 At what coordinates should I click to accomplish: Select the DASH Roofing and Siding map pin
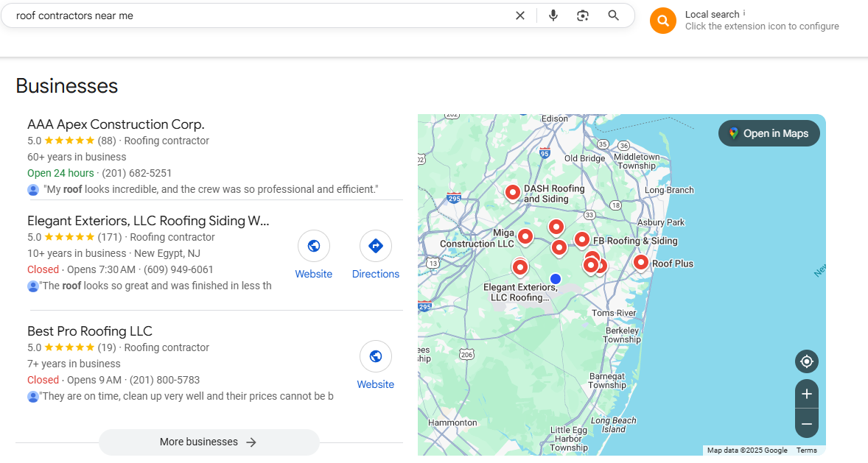(x=513, y=193)
